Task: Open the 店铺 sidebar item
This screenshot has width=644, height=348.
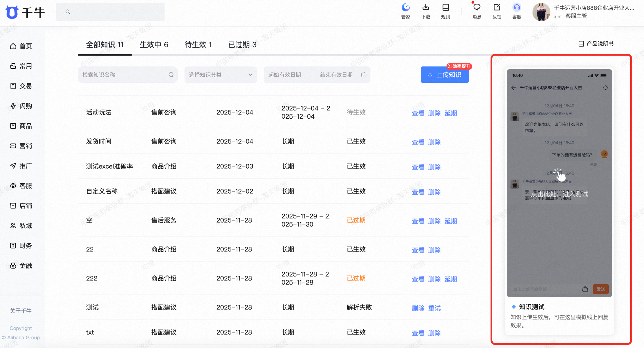Action: (21, 206)
